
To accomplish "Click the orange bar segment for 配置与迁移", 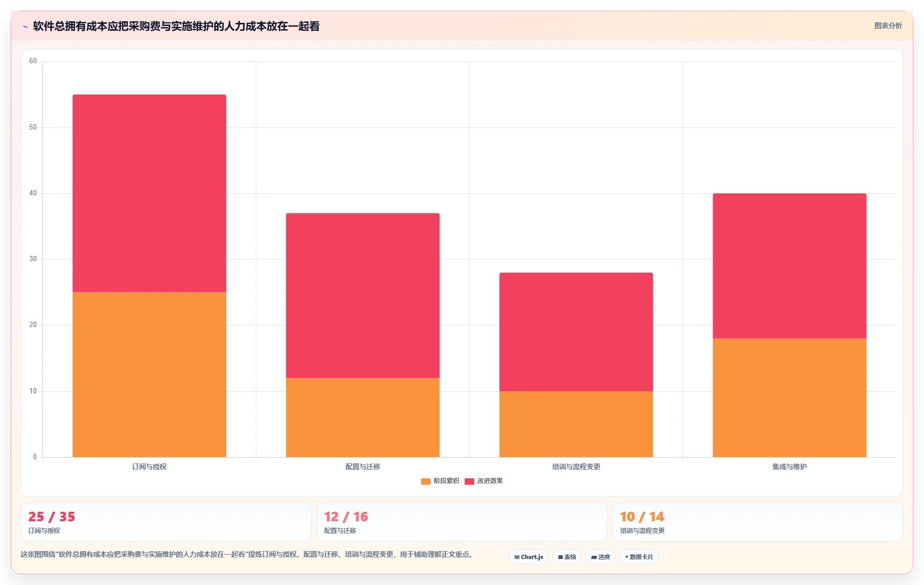I will coord(362,417).
